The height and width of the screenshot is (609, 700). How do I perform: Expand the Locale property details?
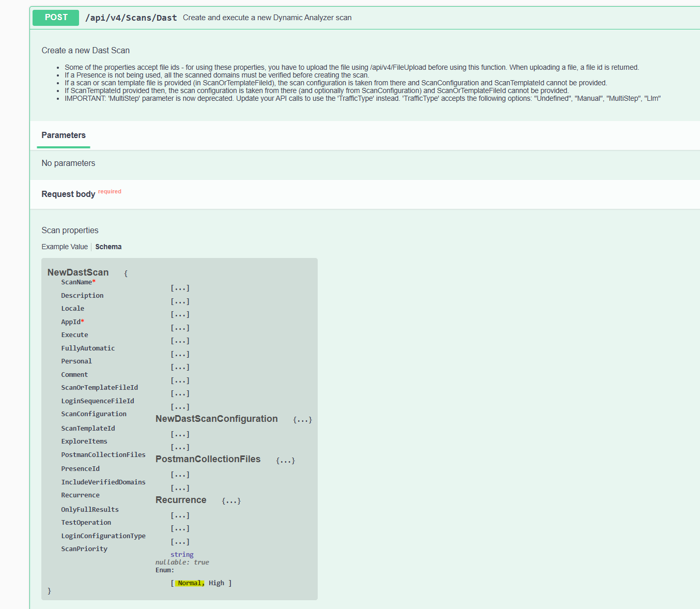coord(180,314)
